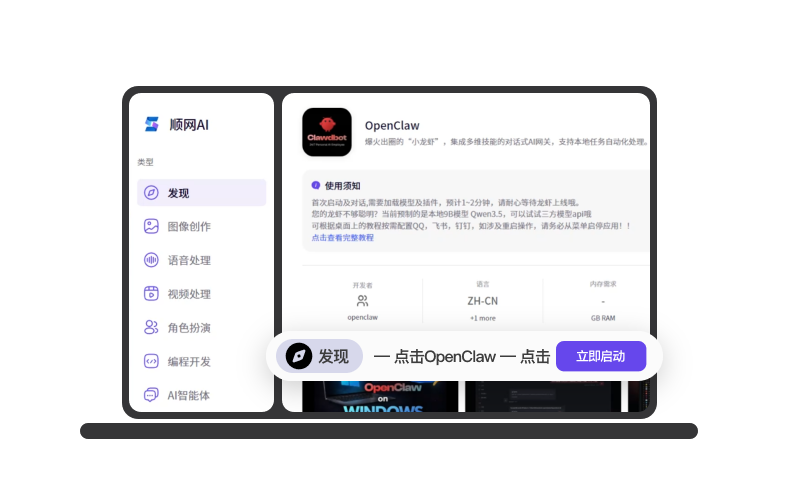Open the OpenClaw on Windows thumbnail

coord(380,396)
